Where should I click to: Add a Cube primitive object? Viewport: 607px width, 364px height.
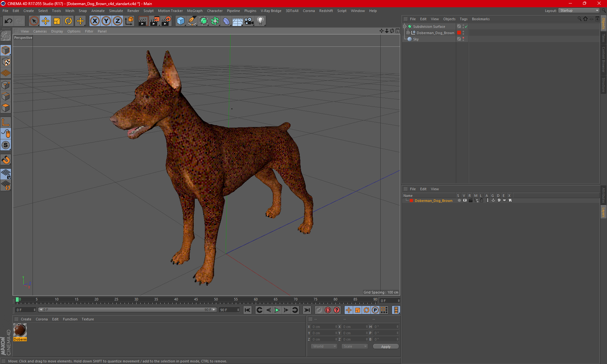click(181, 21)
